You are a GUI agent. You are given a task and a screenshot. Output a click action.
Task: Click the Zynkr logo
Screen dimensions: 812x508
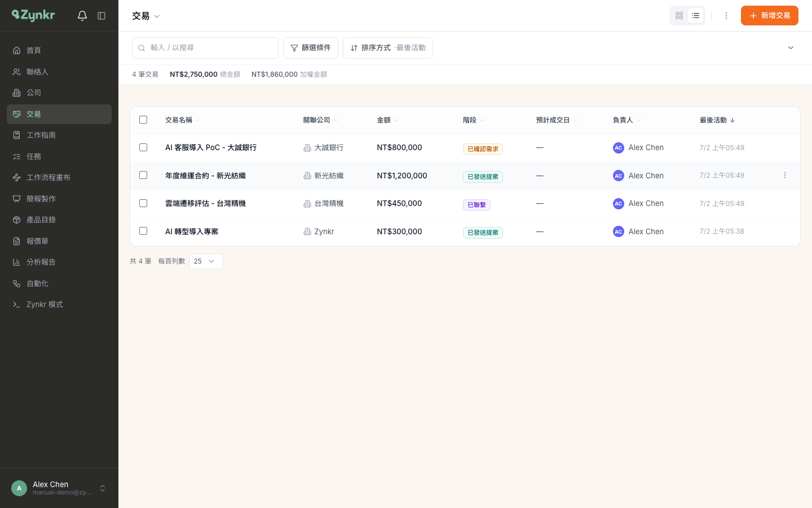[33, 15]
